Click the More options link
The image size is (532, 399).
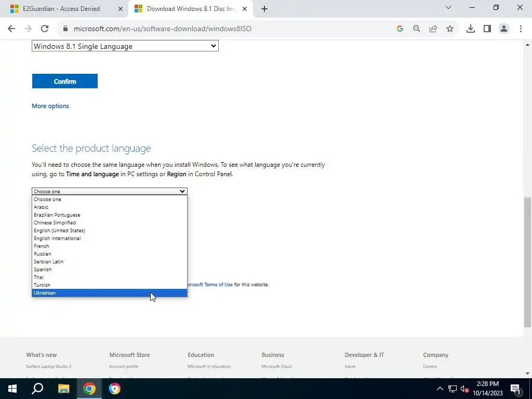click(x=50, y=106)
